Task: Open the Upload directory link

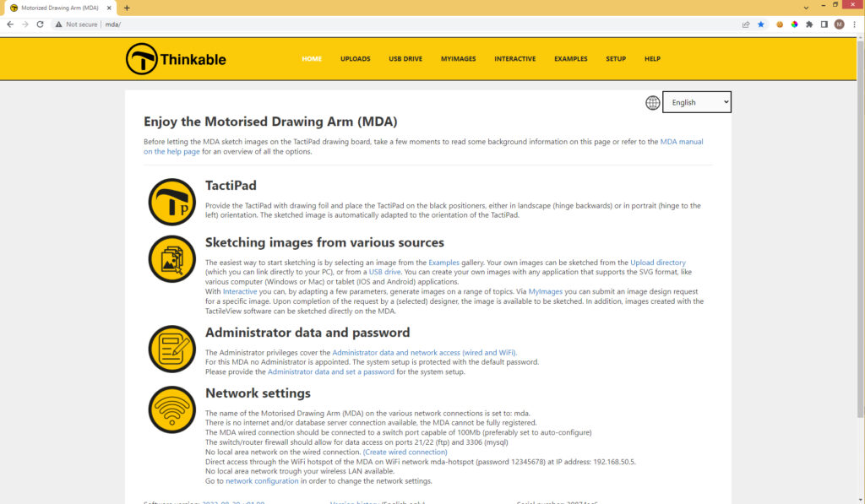Action: pos(657,263)
